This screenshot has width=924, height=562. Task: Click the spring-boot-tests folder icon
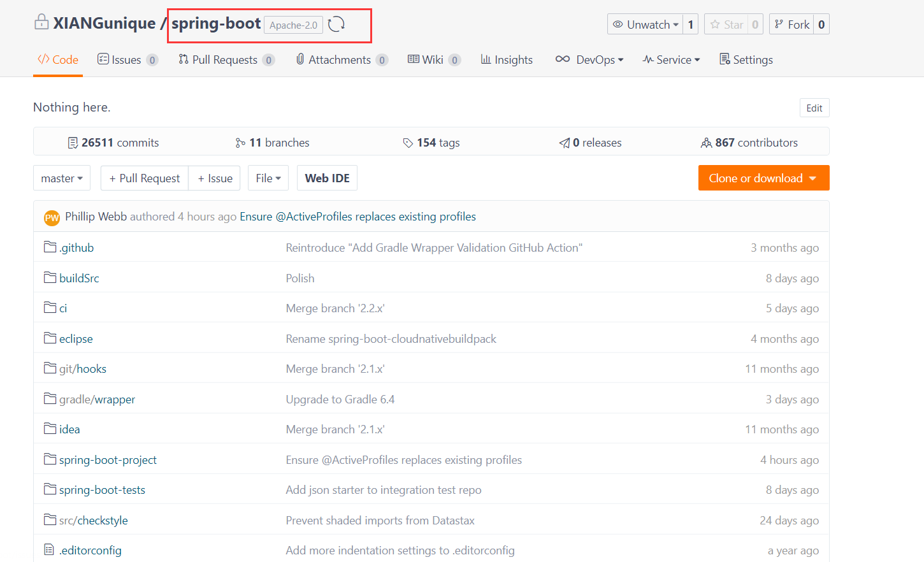coord(50,489)
